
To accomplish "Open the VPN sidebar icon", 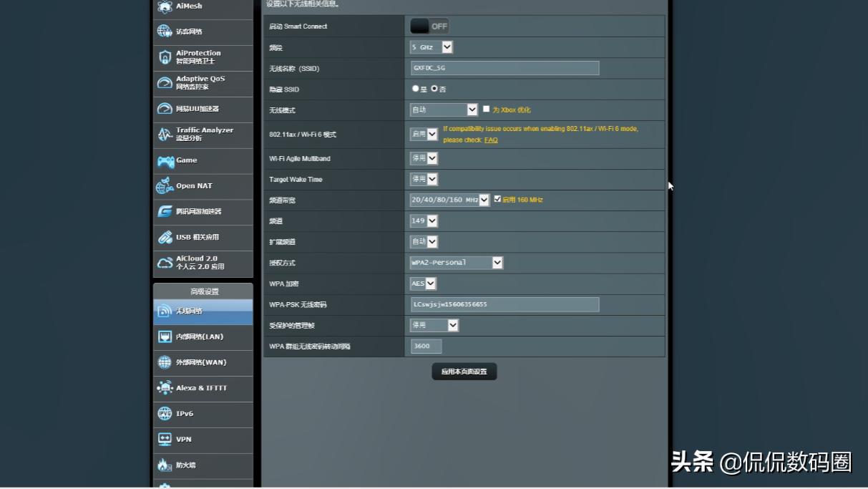I will 165,440.
